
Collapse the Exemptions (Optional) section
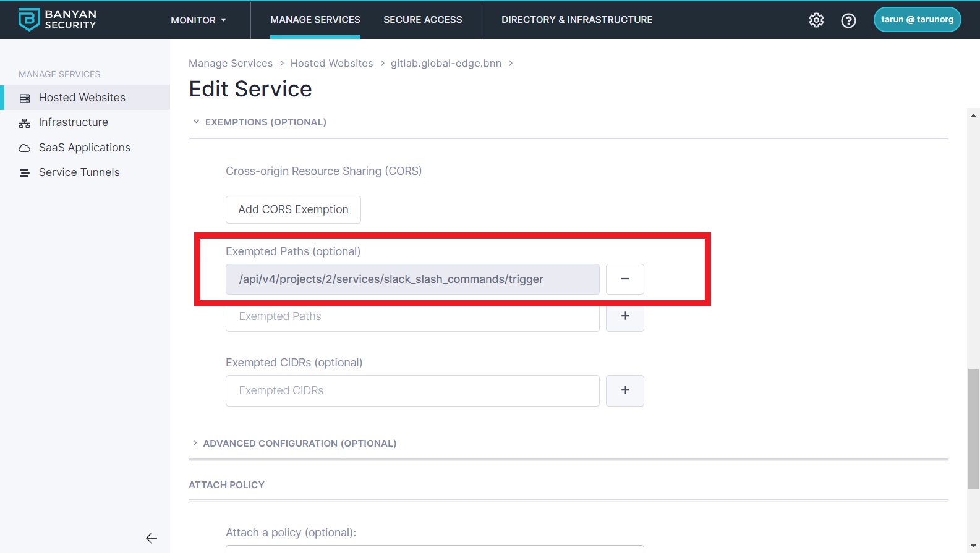197,122
